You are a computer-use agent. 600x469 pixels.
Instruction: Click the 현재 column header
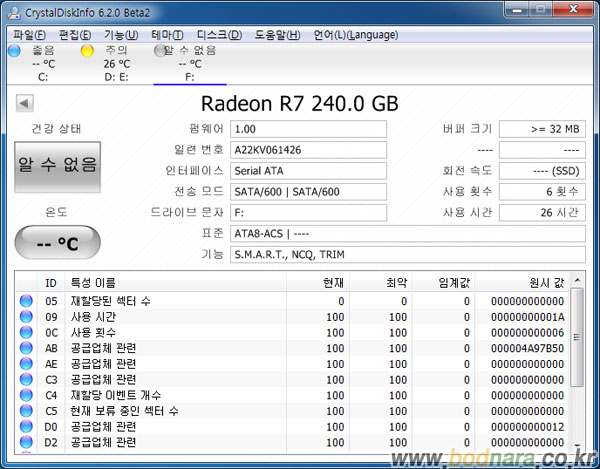click(318, 283)
